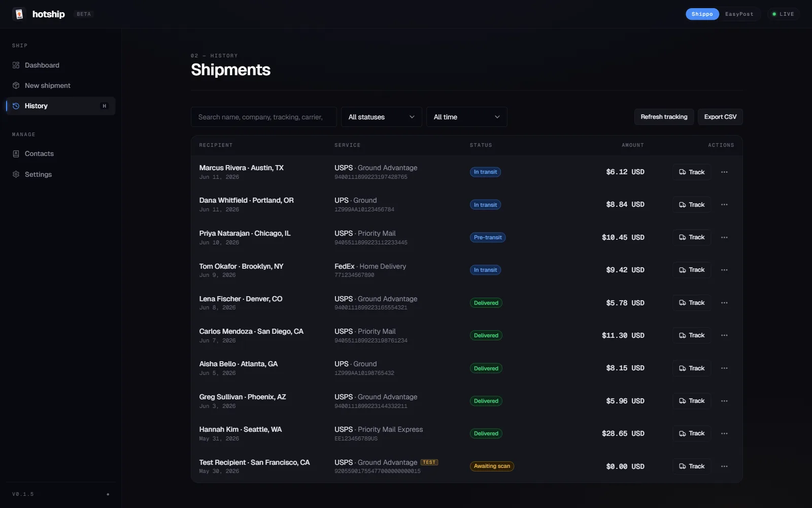Image resolution: width=812 pixels, height=508 pixels.
Task: Switch provider to Shippo
Action: point(702,14)
